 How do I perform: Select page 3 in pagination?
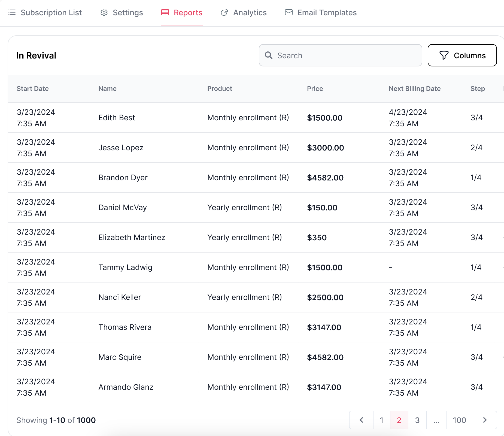(417, 420)
